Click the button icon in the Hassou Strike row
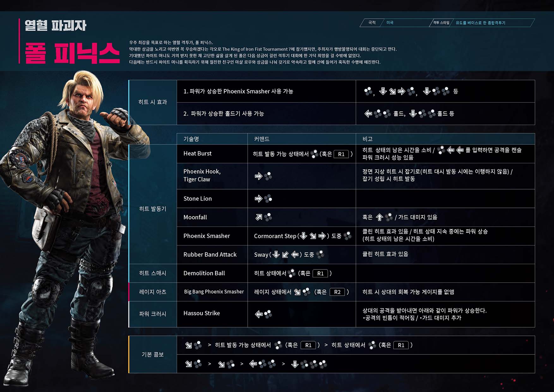The width and height of the screenshot is (554, 392). tap(268, 314)
